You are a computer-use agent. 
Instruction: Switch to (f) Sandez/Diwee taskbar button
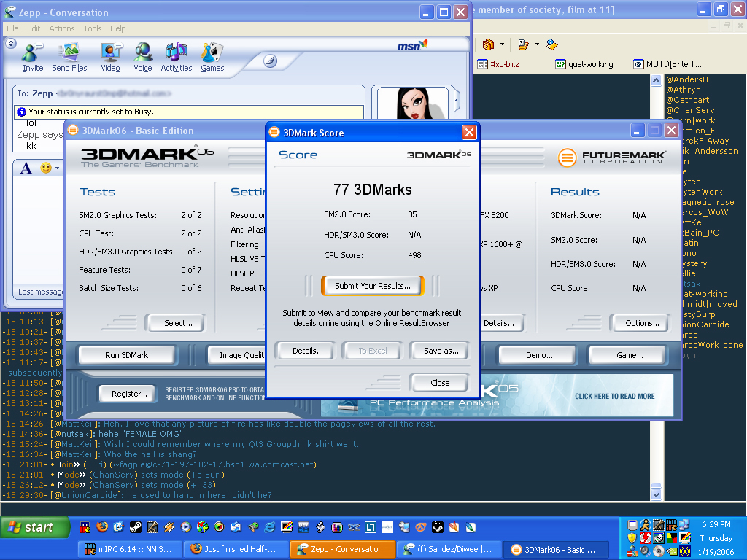(449, 549)
